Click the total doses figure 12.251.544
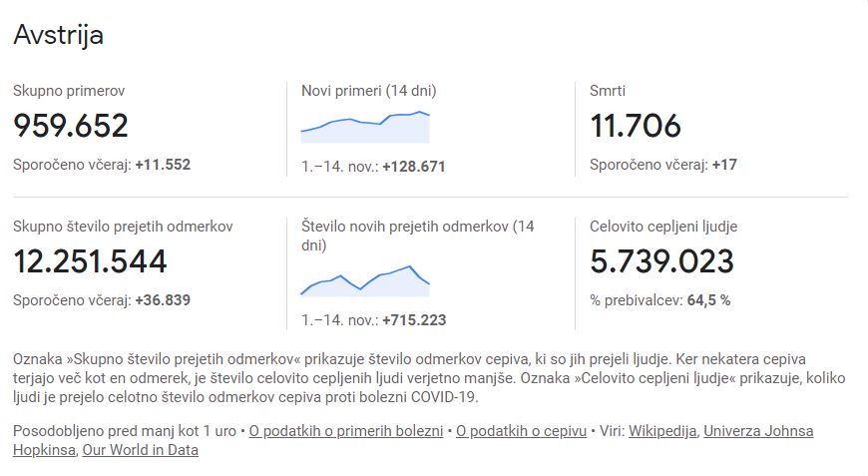The height and width of the screenshot is (476, 868). tap(90, 261)
